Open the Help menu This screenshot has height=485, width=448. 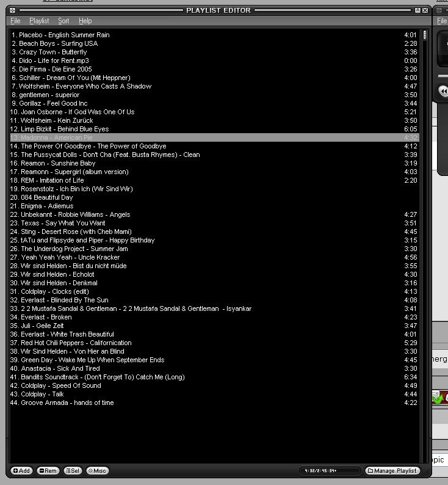pos(85,21)
